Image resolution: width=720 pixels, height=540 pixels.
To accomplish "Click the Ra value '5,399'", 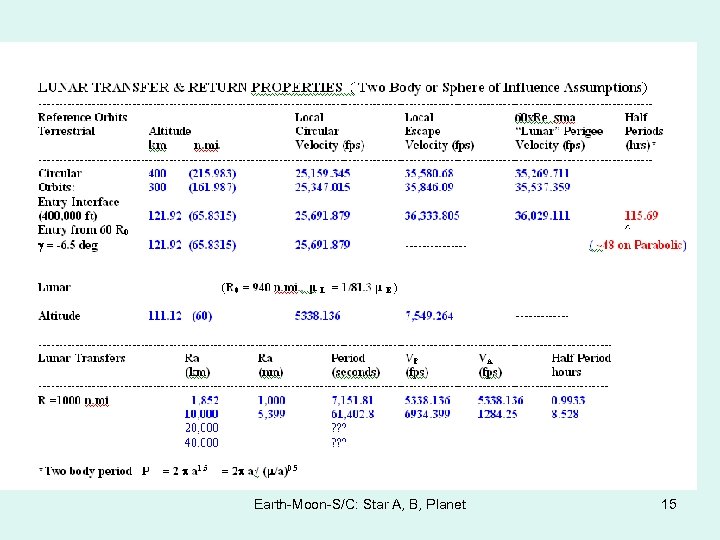I will tap(271, 414).
